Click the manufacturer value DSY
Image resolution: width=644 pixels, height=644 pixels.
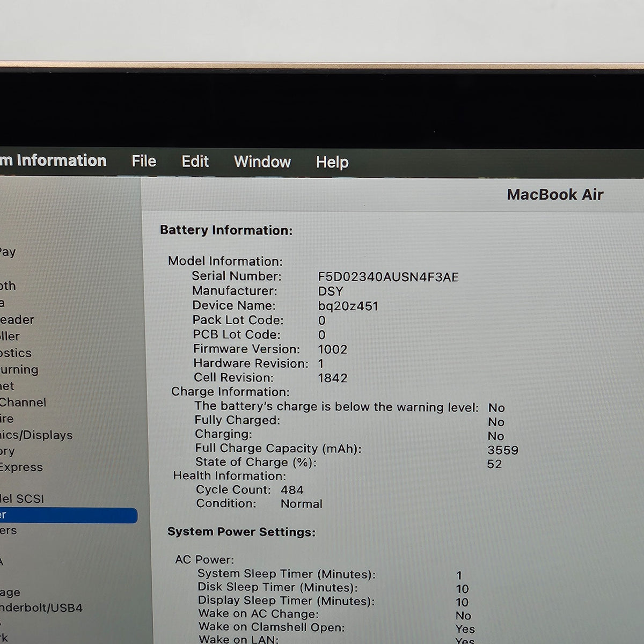coord(331,291)
